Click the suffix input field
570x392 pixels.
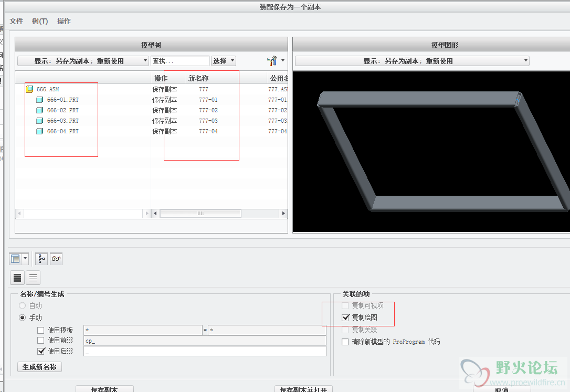point(205,351)
